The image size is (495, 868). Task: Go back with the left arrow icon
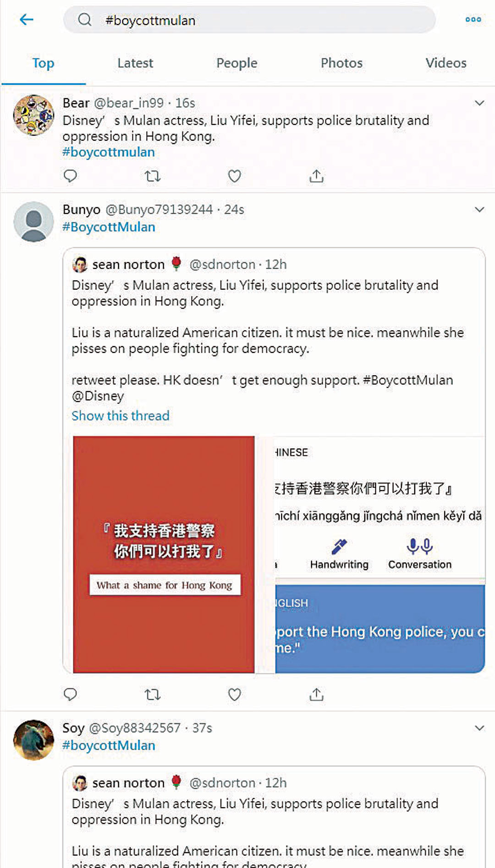pyautogui.click(x=27, y=19)
